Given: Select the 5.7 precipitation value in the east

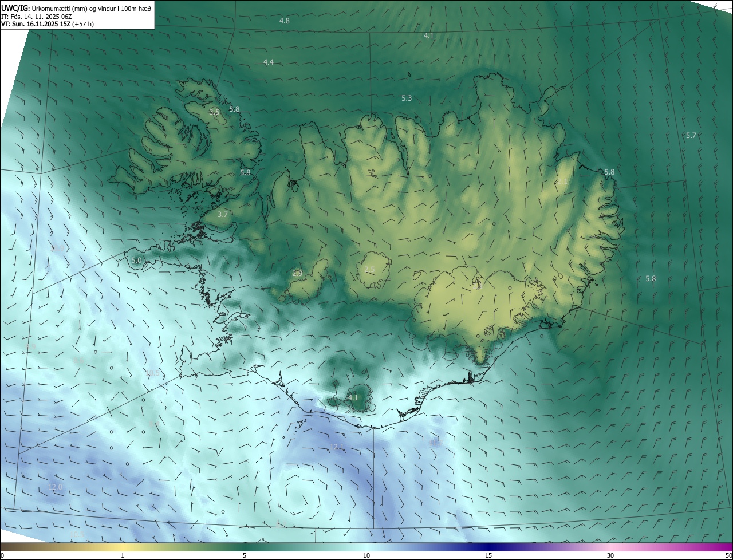Looking at the screenshot, I should tap(691, 135).
